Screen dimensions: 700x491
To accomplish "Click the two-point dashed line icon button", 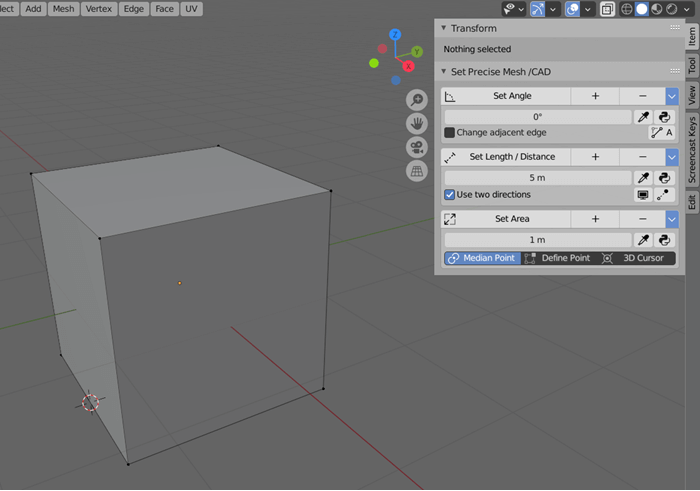I will 663,195.
